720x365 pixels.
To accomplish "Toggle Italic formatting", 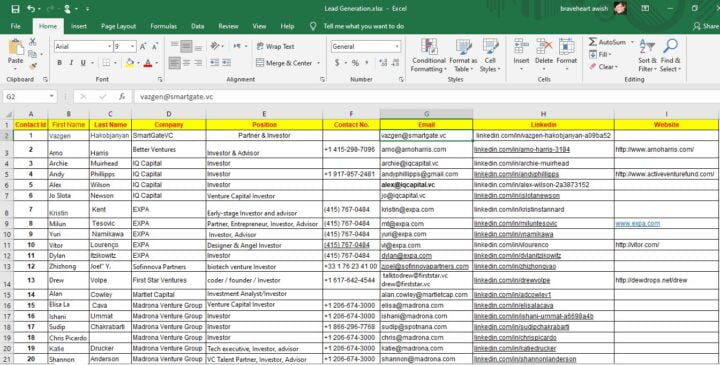I will point(71,63).
